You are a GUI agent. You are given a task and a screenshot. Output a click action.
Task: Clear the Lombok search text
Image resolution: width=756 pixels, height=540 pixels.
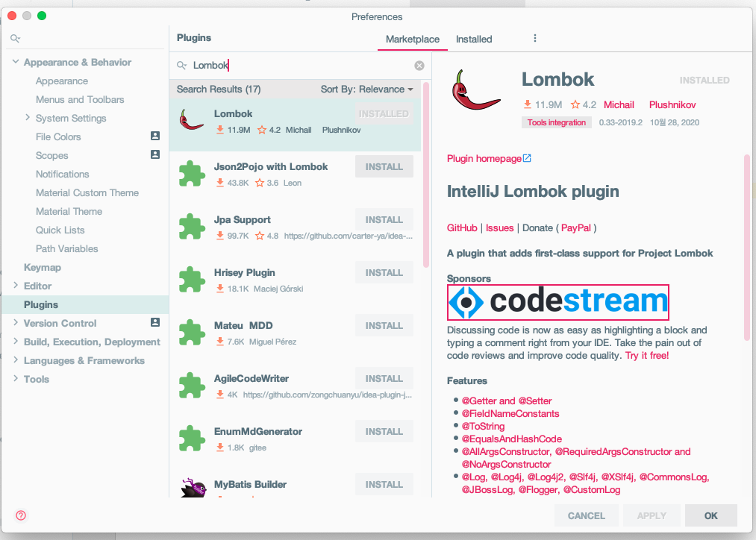tap(419, 66)
